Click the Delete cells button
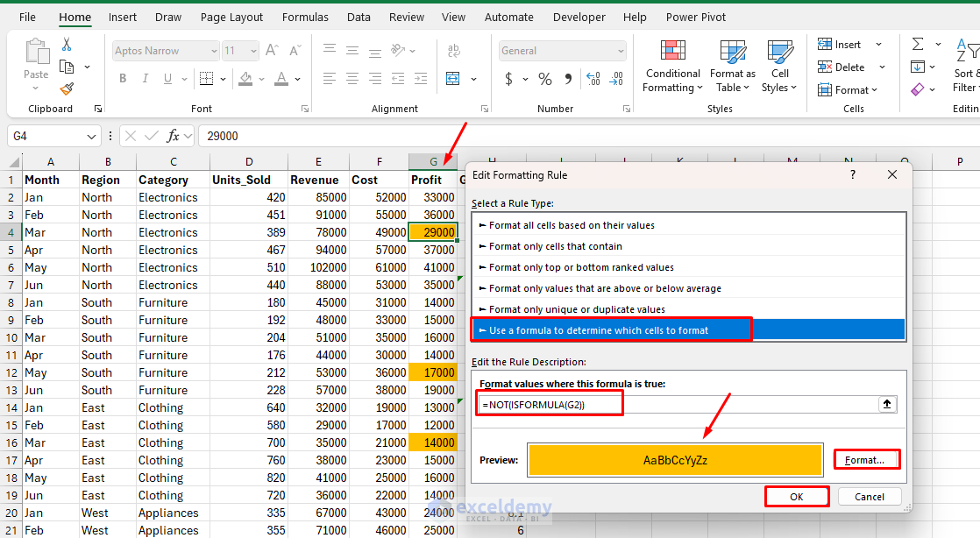The width and height of the screenshot is (980, 538). pos(842,67)
